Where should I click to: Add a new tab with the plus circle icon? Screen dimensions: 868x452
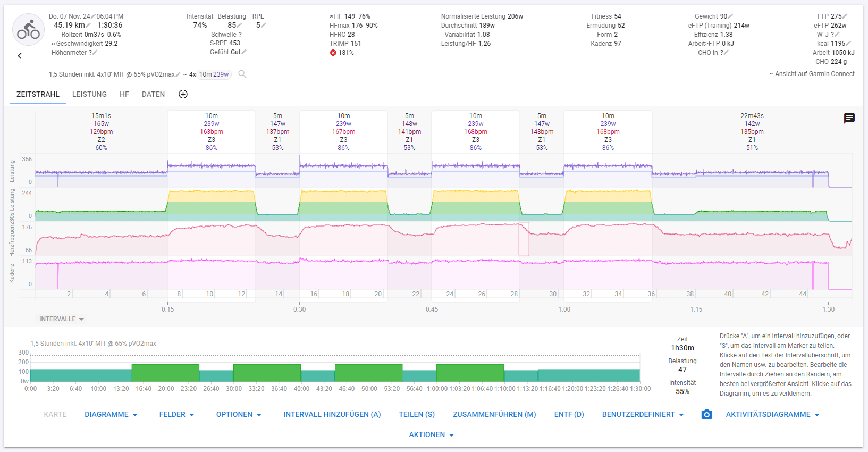coord(183,94)
